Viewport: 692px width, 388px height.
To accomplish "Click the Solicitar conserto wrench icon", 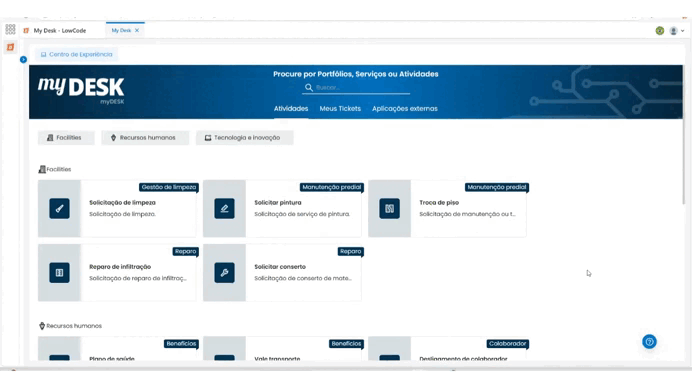I will pyautogui.click(x=225, y=273).
